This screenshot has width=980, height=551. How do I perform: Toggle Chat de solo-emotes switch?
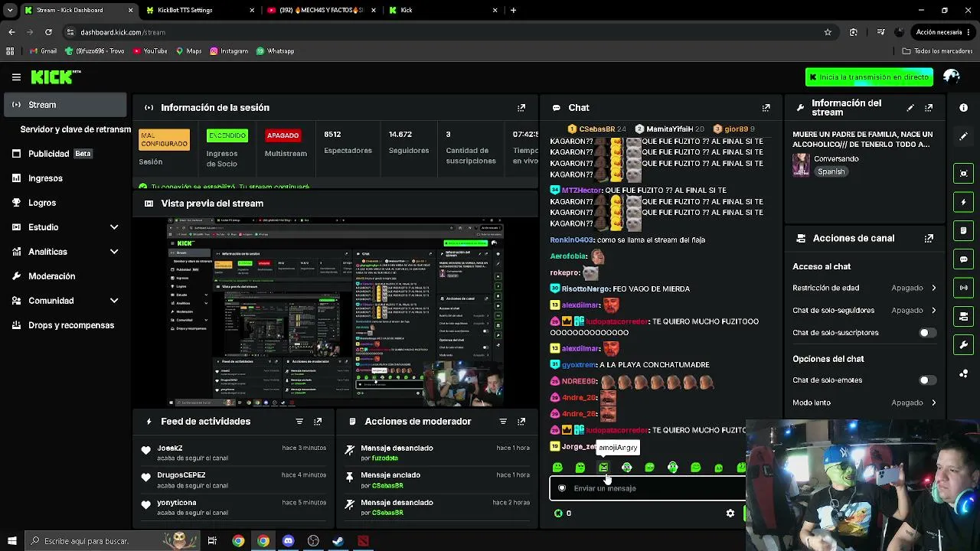pos(926,380)
